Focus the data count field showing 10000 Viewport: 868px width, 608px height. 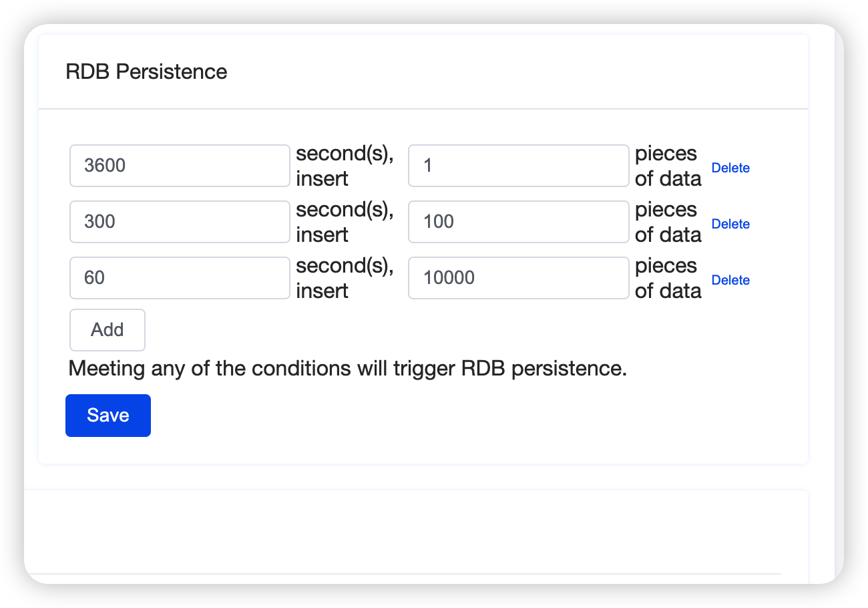(518, 278)
